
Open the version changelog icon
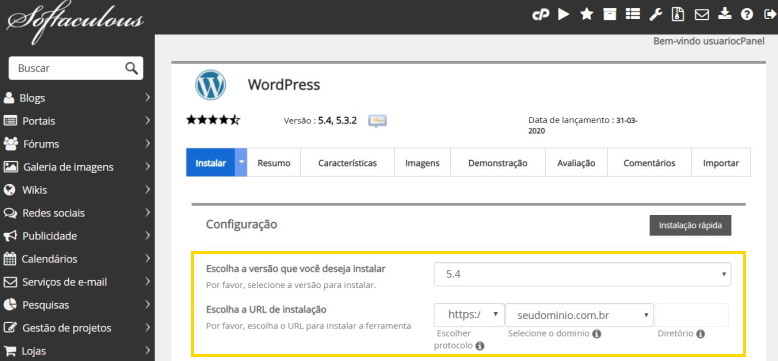tap(377, 120)
